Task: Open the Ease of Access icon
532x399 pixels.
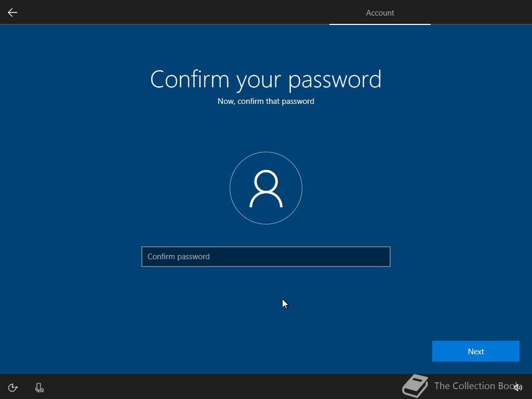Action: pos(13,387)
